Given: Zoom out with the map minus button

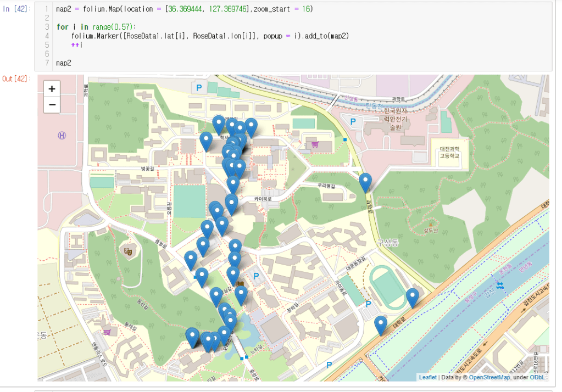Looking at the screenshot, I should [x=52, y=104].
